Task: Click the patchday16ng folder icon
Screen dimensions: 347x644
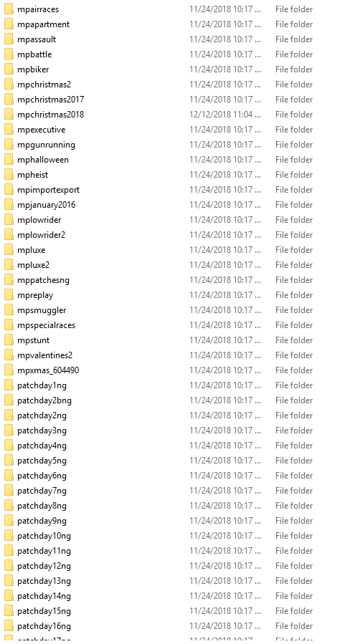Action: tap(9, 626)
